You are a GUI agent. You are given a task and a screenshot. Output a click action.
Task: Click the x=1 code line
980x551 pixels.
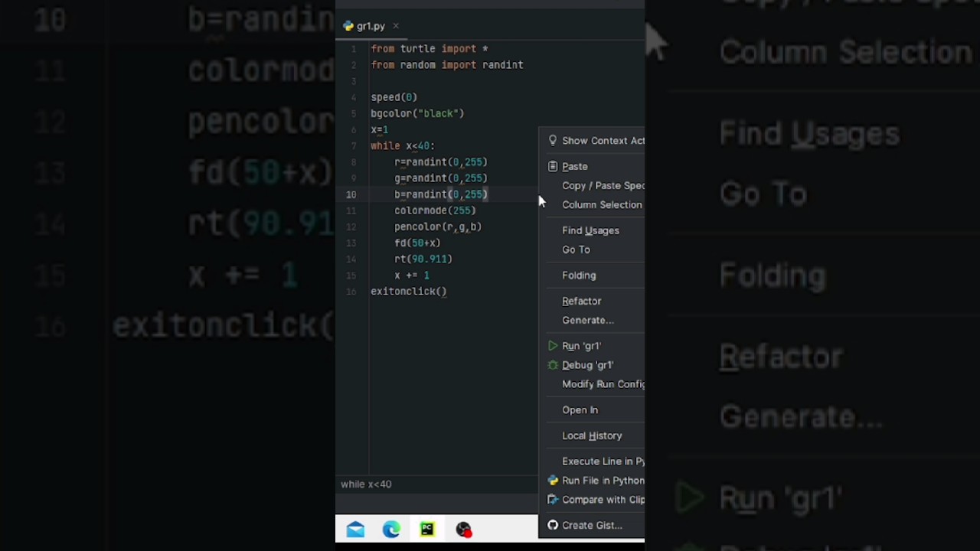[380, 129]
